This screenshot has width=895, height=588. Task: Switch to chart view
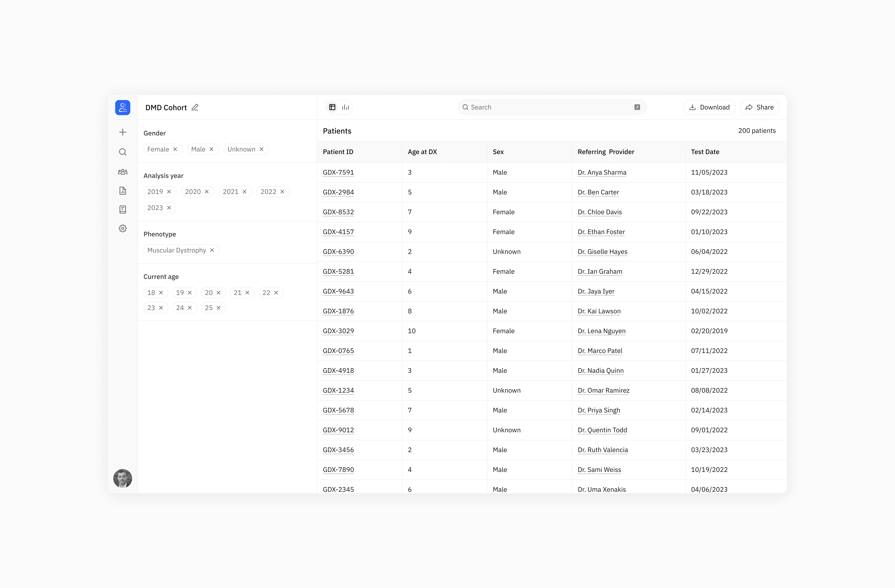coord(346,107)
